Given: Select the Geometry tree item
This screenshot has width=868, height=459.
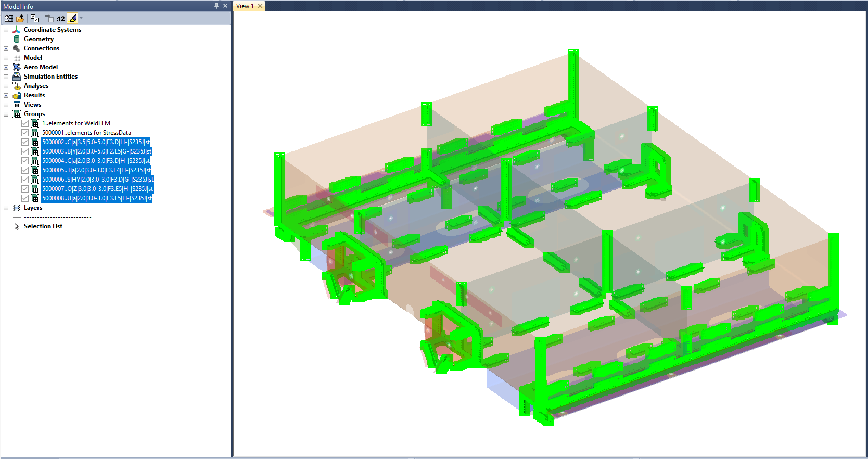Looking at the screenshot, I should coord(39,39).
